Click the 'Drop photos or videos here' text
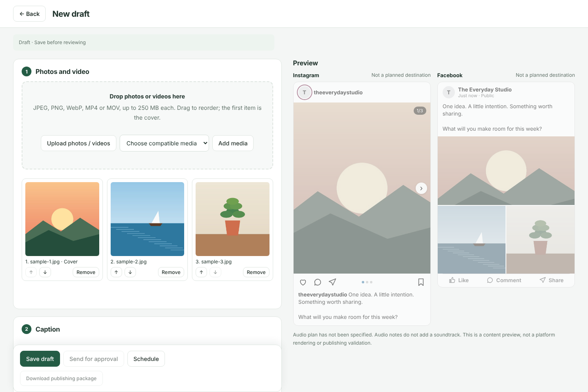Viewport: 588px width, 392px height. coord(147,96)
